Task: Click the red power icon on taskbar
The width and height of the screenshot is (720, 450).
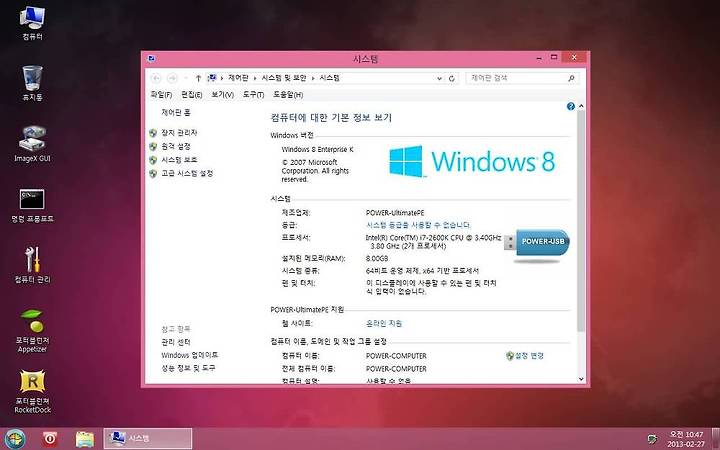Action: pos(50,439)
